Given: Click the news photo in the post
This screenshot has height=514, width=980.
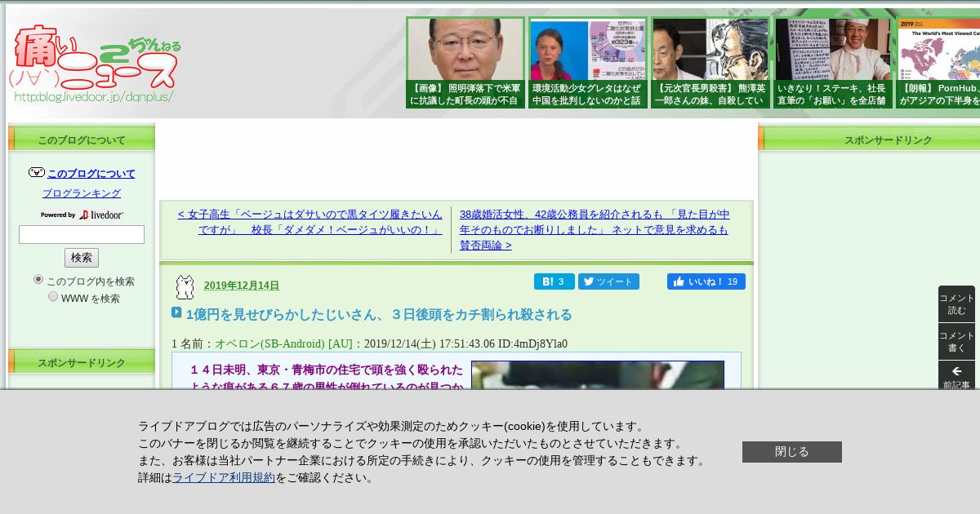Looking at the screenshot, I should pos(598,375).
